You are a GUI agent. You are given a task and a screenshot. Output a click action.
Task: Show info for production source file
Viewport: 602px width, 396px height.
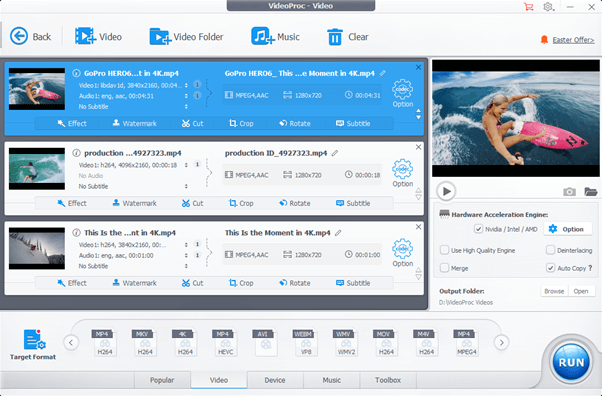76,153
